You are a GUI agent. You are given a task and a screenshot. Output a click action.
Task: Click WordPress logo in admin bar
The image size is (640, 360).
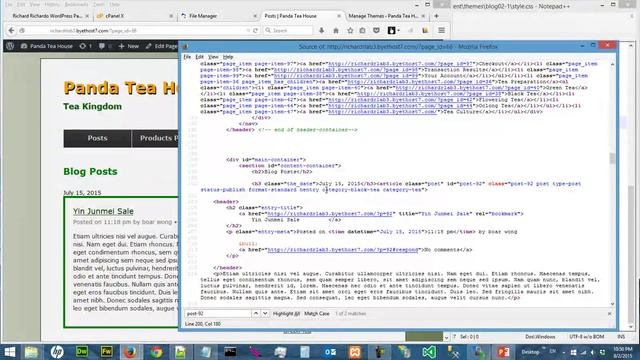pos(10,46)
